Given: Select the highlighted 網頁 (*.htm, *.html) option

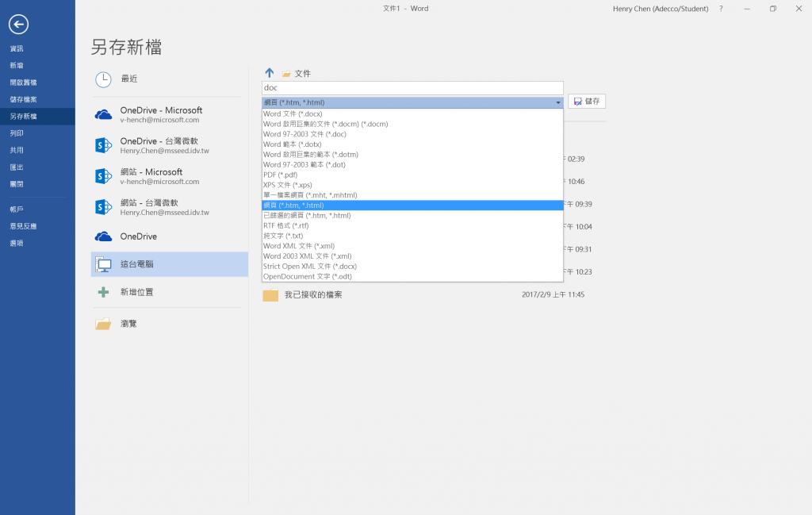Looking at the screenshot, I should (412, 206).
